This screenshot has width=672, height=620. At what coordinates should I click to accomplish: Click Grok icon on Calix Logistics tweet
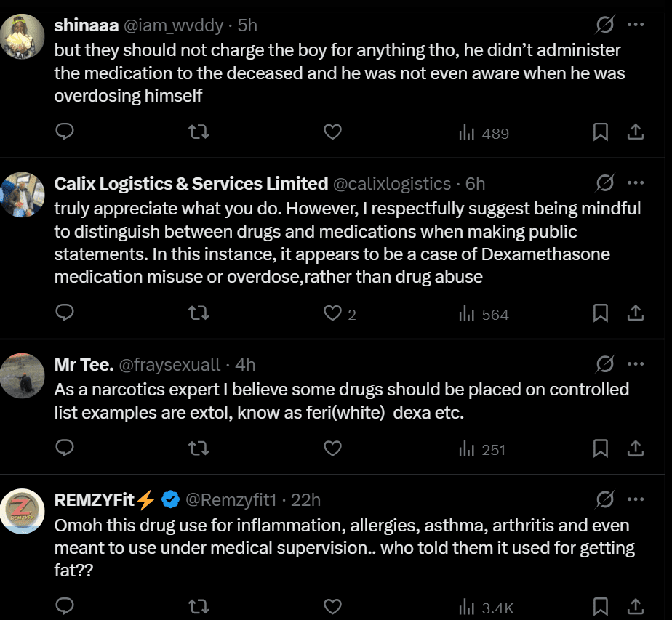coord(604,183)
